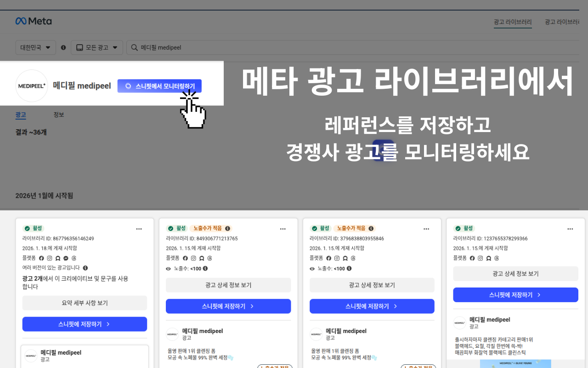Click the Facebook platform icon on ad 867796356146249

pyautogui.click(x=41, y=259)
